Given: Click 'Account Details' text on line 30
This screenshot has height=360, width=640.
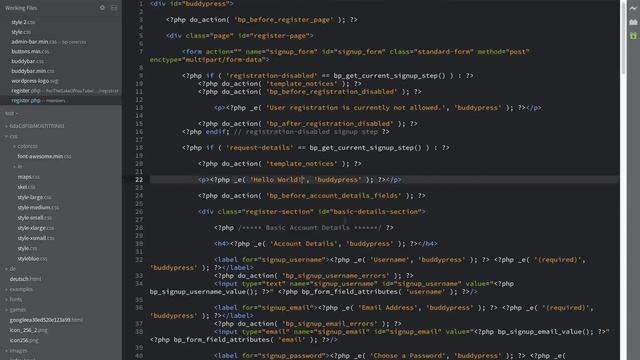Looking at the screenshot, I should coord(304,244).
